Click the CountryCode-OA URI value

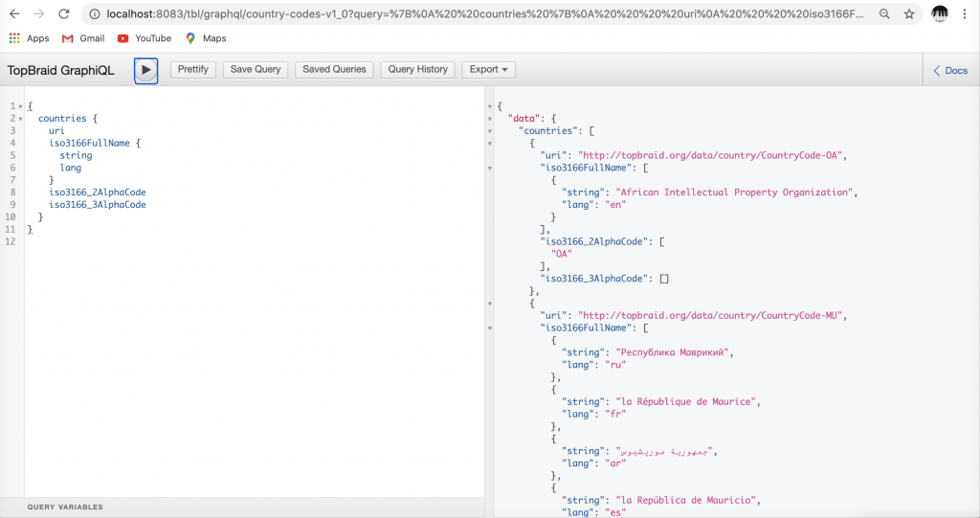pos(711,155)
